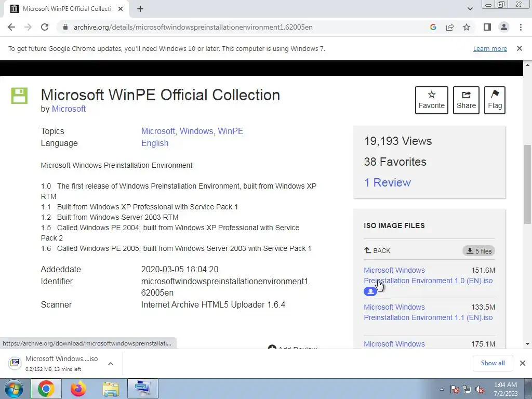Bookmark this page with star icon

tap(467, 27)
